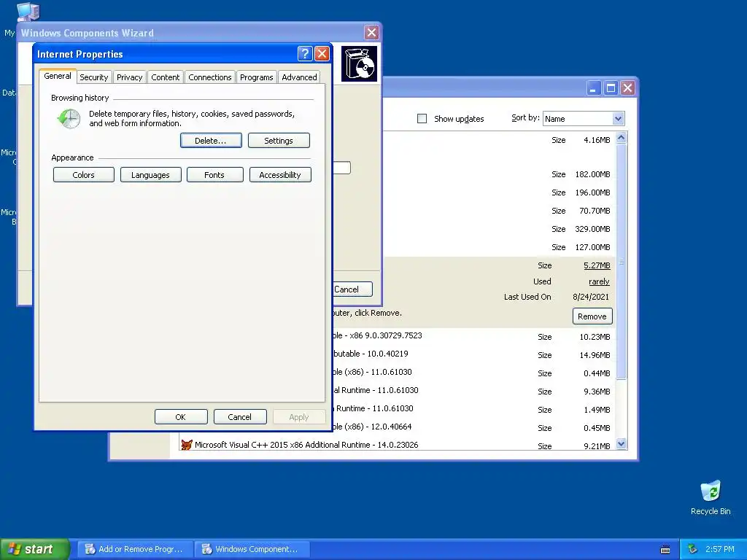The height and width of the screenshot is (560, 747).
Task: Click the software box CD icon in wizard
Action: [359, 64]
